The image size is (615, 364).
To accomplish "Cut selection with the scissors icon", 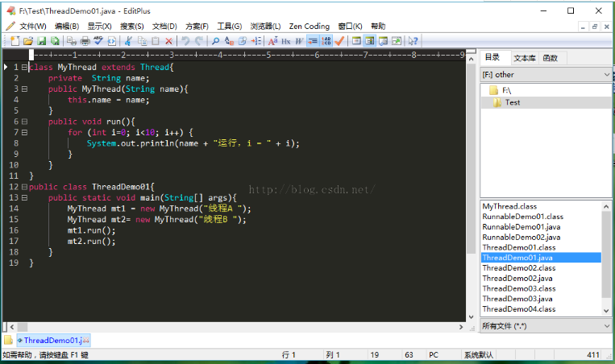I will (x=128, y=40).
